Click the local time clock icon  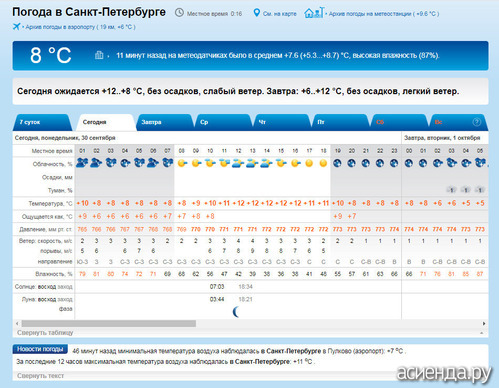coord(179,13)
